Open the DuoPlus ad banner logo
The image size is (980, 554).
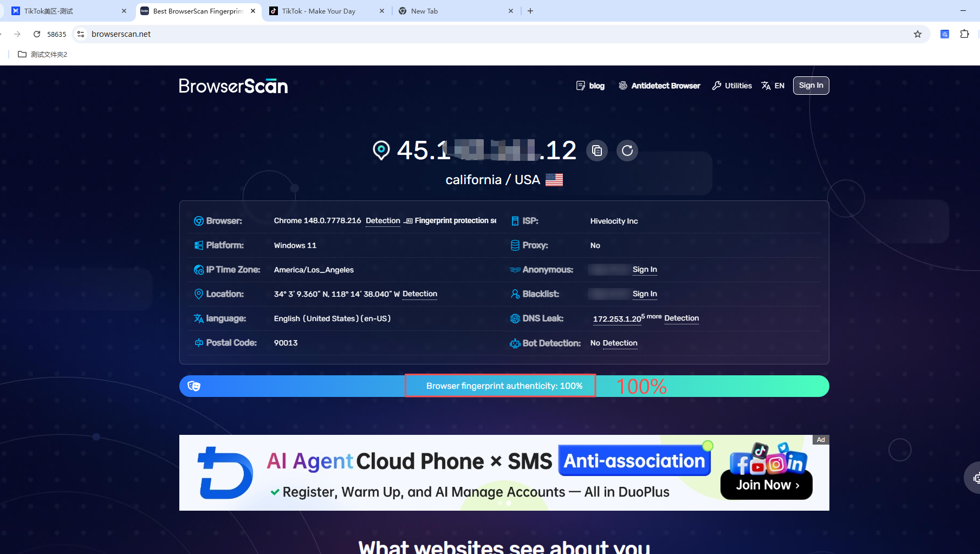(225, 473)
